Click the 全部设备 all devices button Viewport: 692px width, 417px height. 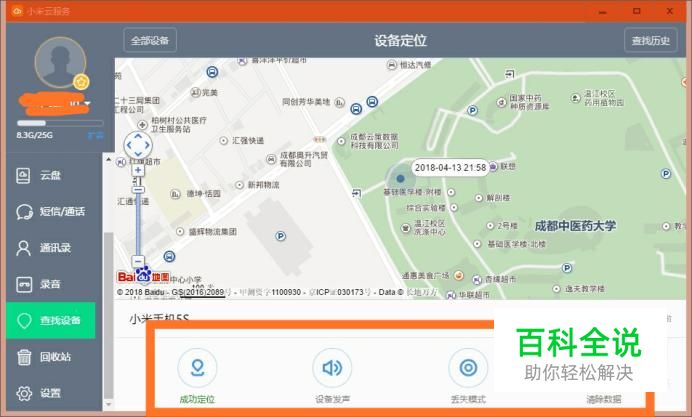[150, 40]
